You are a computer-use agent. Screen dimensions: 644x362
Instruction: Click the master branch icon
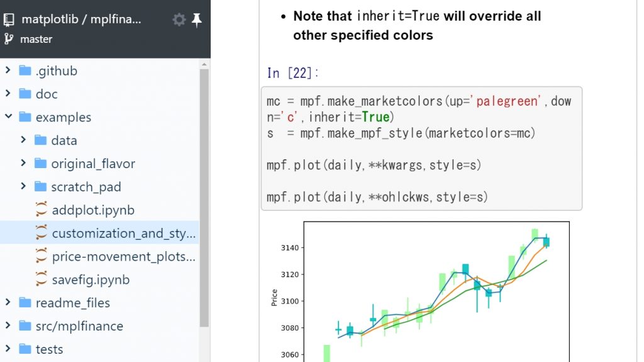9,39
